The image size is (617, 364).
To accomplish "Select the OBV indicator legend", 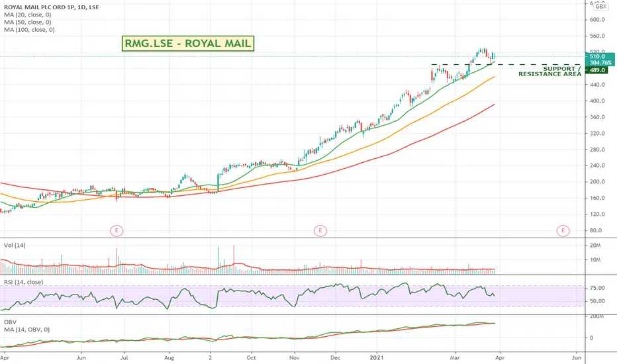I will [10, 322].
